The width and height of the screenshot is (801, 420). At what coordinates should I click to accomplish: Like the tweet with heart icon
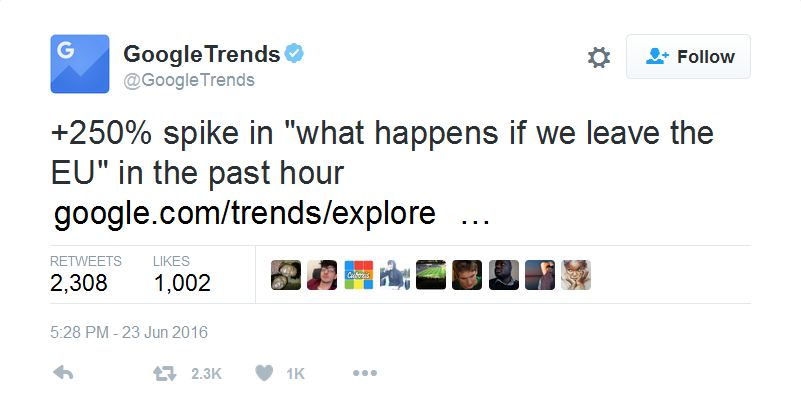pyautogui.click(x=266, y=373)
